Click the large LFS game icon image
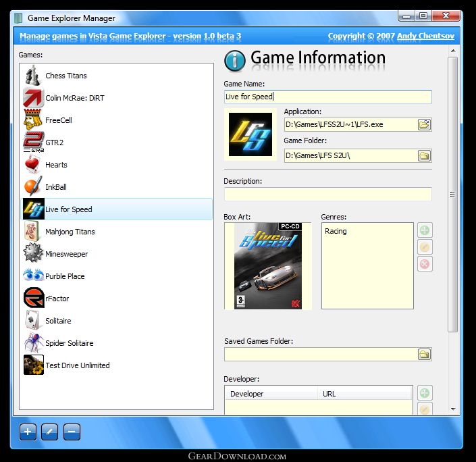 [x=250, y=134]
